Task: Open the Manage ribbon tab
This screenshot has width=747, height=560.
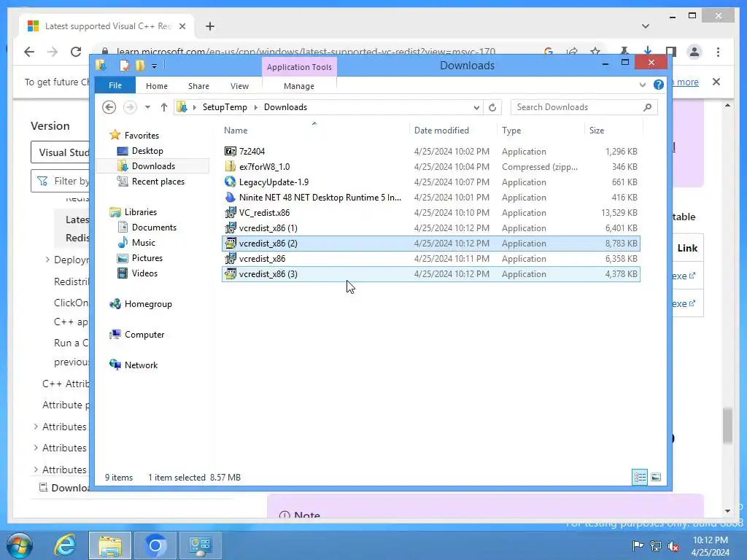Action: [298, 86]
